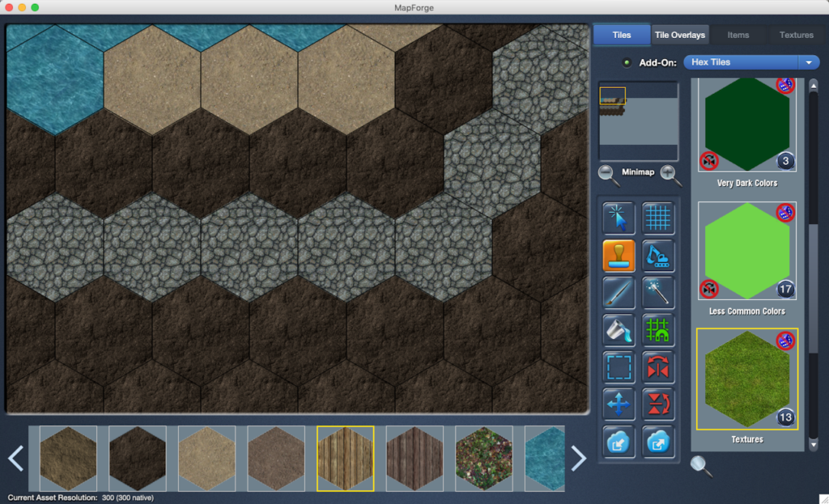Toggle the no-flip icon on Less Common Colors

[707, 289]
